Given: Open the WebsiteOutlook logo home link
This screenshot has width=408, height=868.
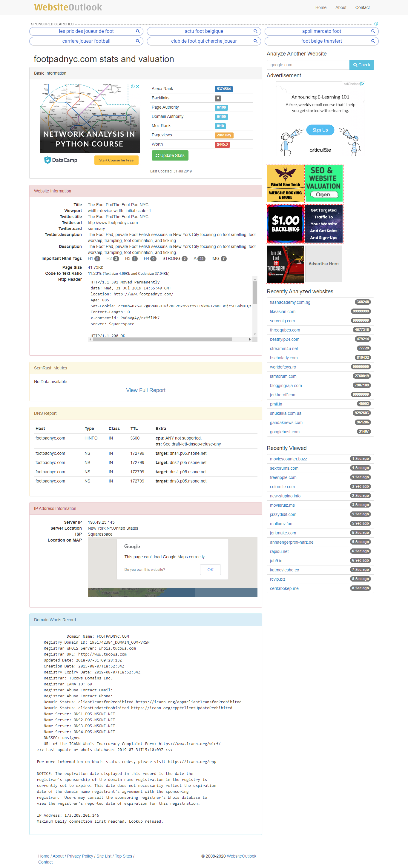Looking at the screenshot, I should pos(68,7).
